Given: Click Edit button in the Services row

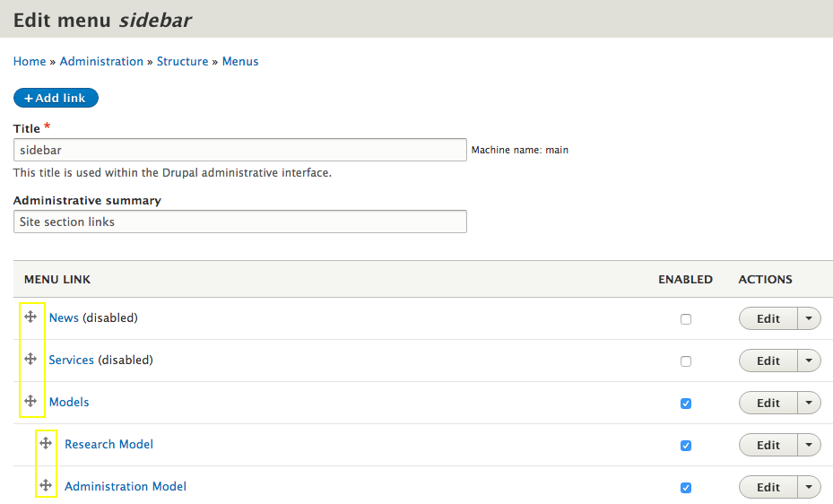Looking at the screenshot, I should [x=768, y=361].
